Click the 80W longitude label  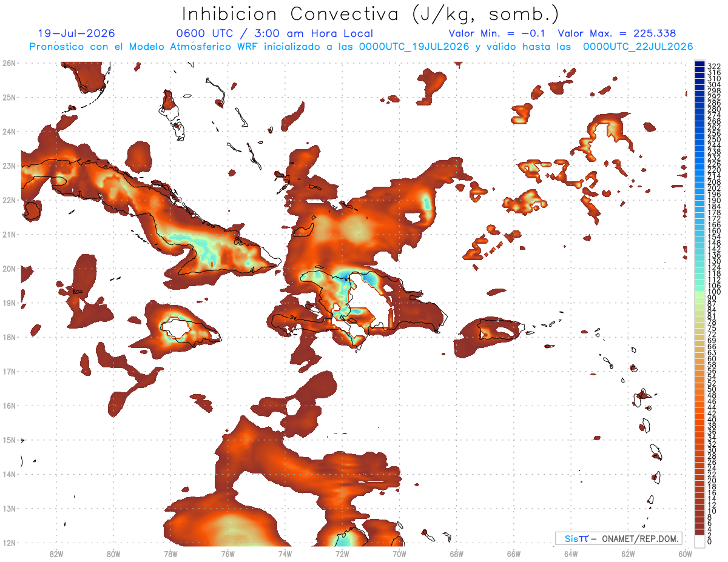113,554
